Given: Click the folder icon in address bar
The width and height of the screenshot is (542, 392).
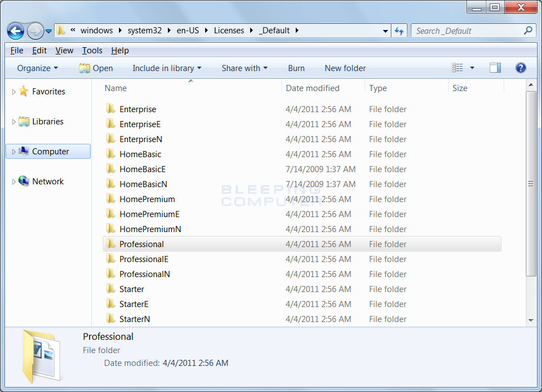Looking at the screenshot, I should (x=61, y=31).
